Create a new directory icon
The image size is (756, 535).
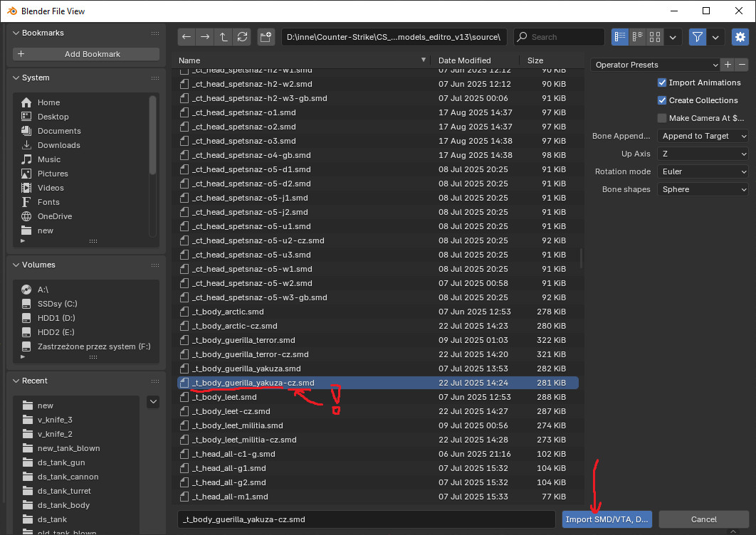[266, 37]
